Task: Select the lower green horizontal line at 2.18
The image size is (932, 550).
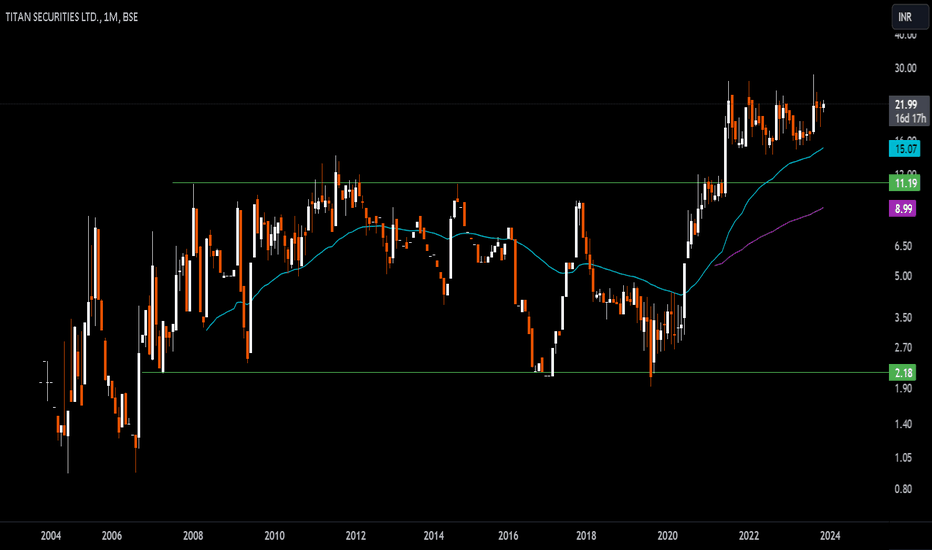Action: tap(515, 373)
